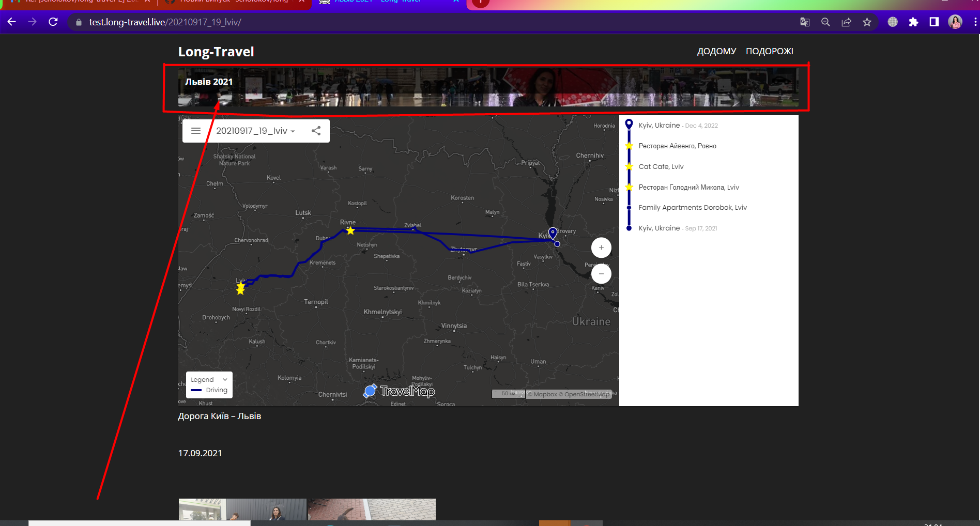Open the map hamburger menu
980x526 pixels.
pyautogui.click(x=196, y=131)
